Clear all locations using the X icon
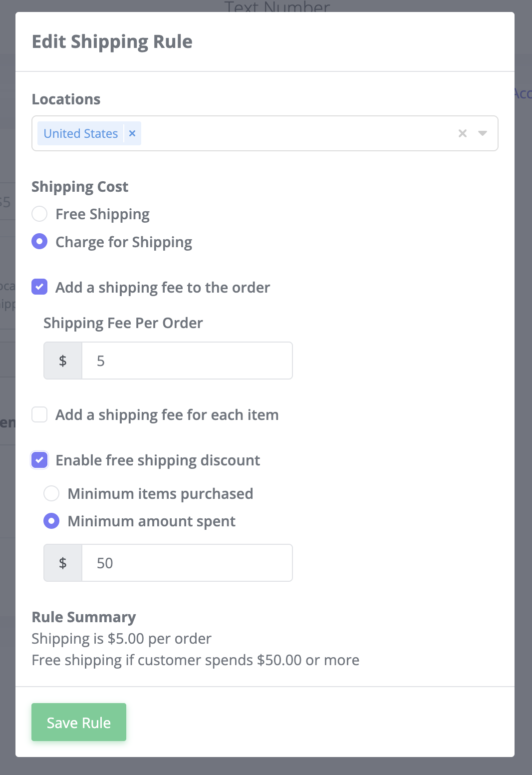This screenshot has height=775, width=532. pyautogui.click(x=462, y=133)
